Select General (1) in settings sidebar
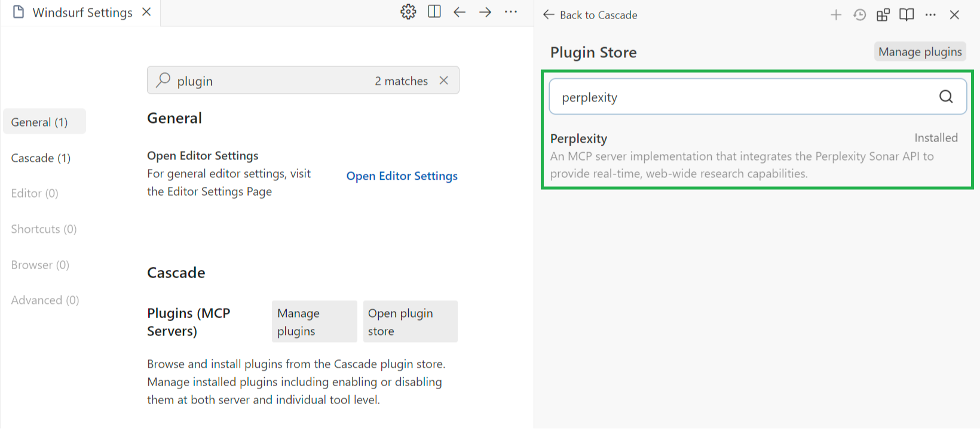Viewport: 980px width, 431px height. coord(45,122)
